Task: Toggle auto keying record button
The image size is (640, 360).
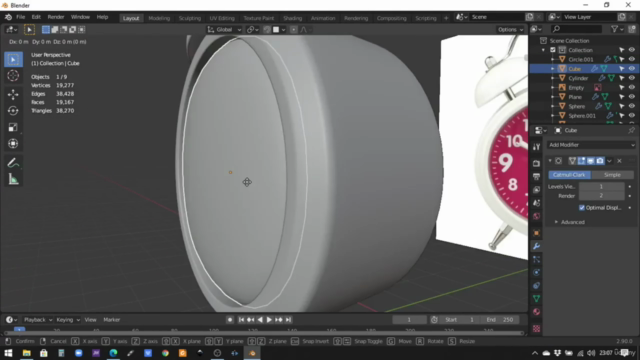Action: (x=230, y=320)
